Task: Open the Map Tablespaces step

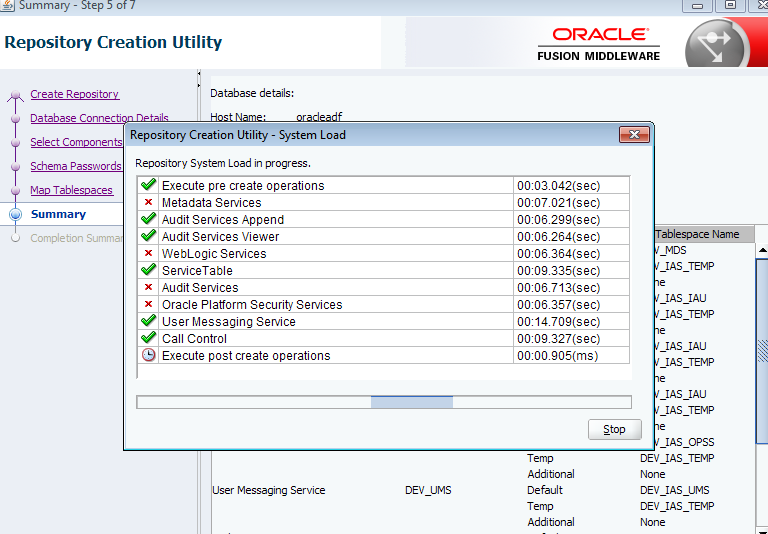Action: point(71,190)
